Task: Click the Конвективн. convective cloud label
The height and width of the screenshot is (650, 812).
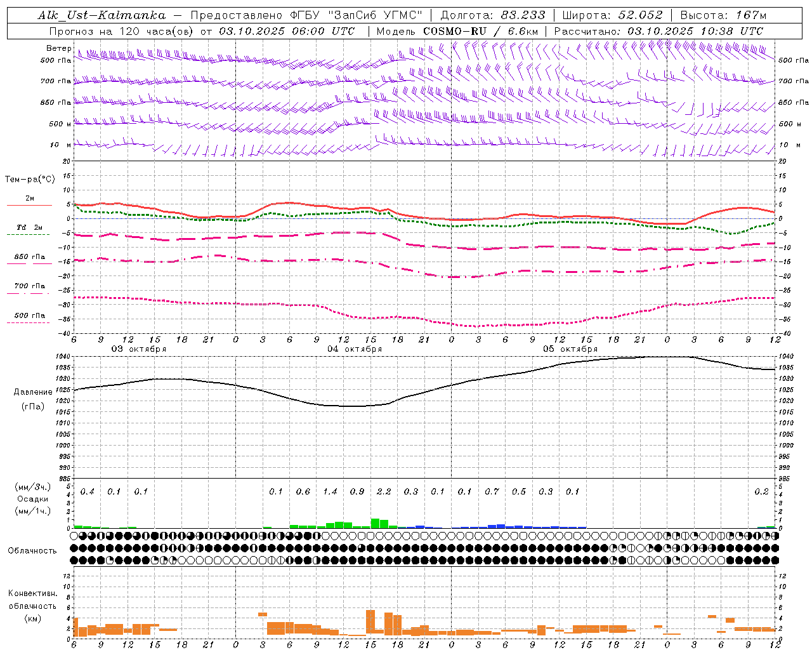Action: point(33,594)
